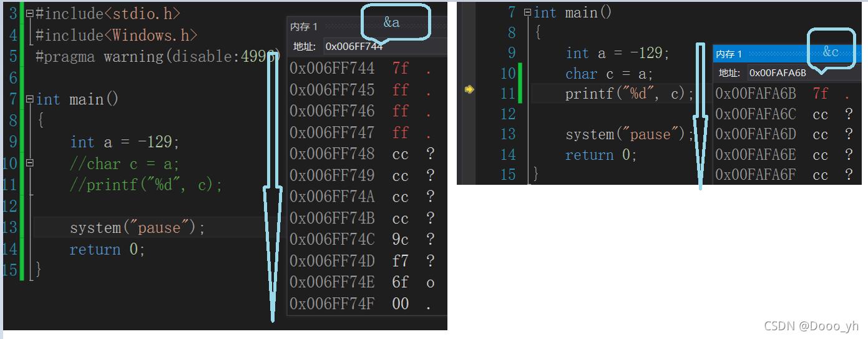Screen dimensions: 868x339
Task: Collapse main() in the right editor
Action: [x=528, y=13]
